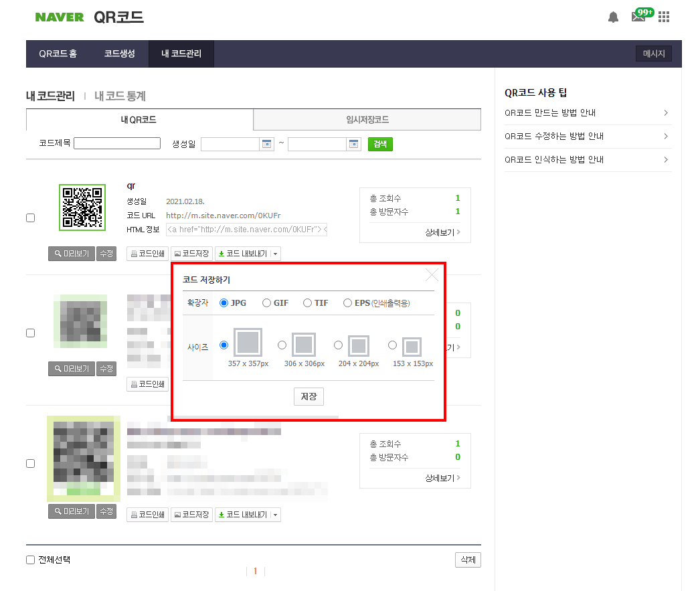The width and height of the screenshot is (700, 591).
Task: Switch to 임시저장코드 tab
Action: click(367, 120)
